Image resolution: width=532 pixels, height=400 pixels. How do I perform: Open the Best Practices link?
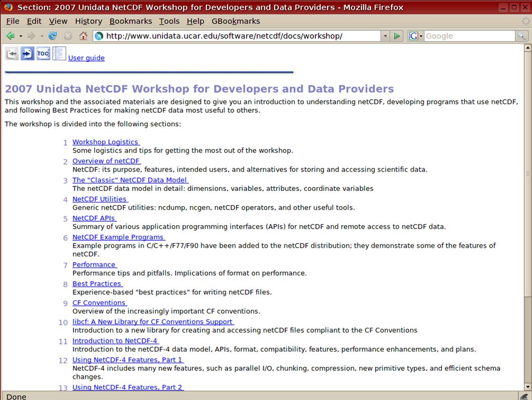click(97, 284)
